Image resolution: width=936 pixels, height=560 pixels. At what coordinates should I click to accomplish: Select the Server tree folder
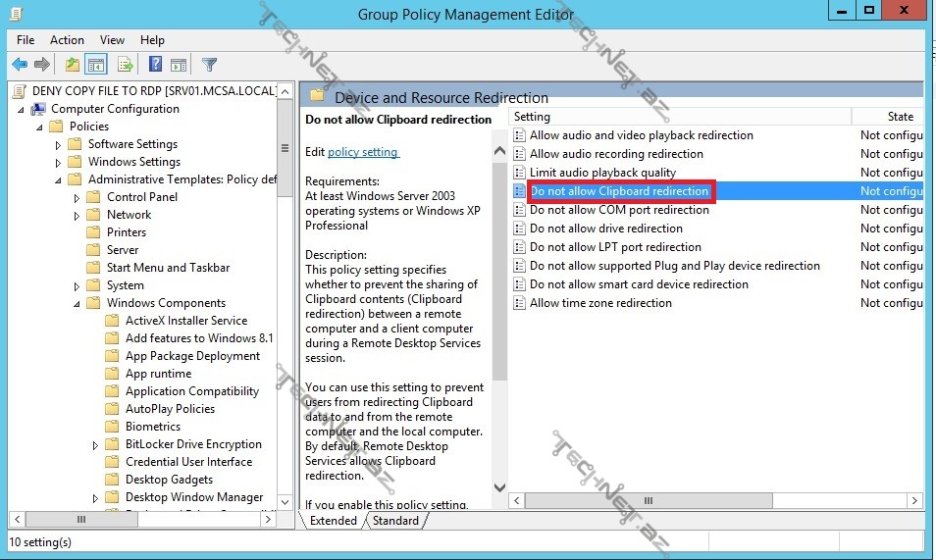pos(123,250)
